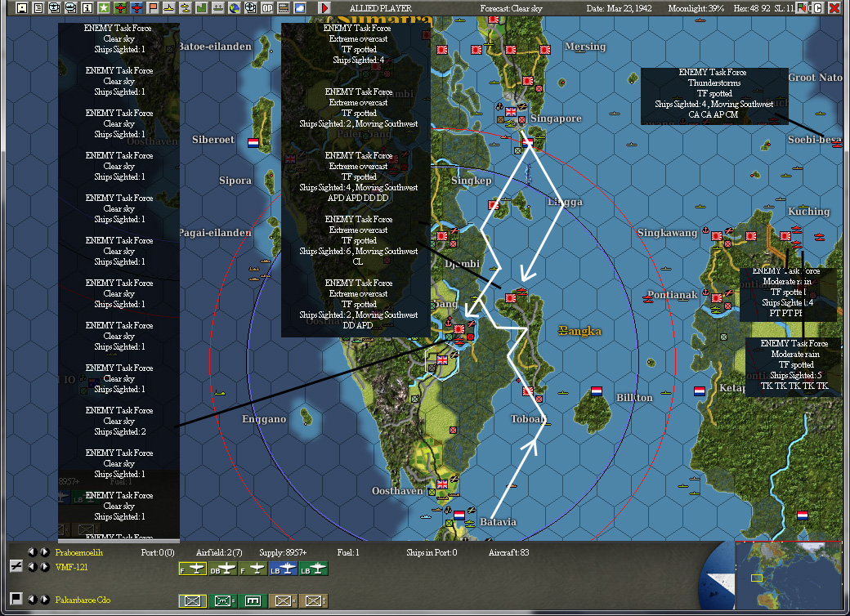Select the first tan infantry unit icon
The height and width of the screenshot is (616, 850).
(284, 600)
